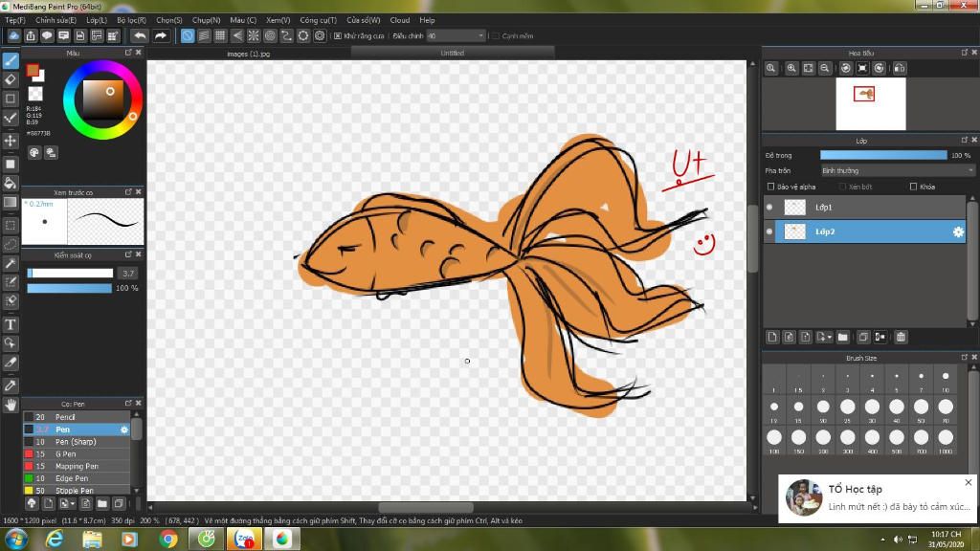Select the Text tool

click(11, 324)
